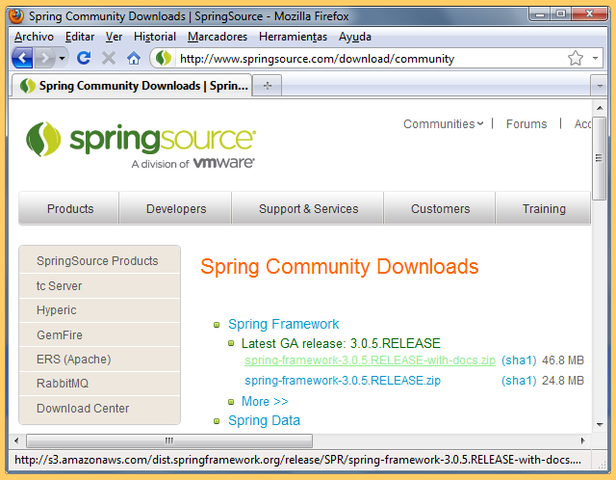Open the address bar history dropdown
The image size is (616, 480).
pos(595,58)
